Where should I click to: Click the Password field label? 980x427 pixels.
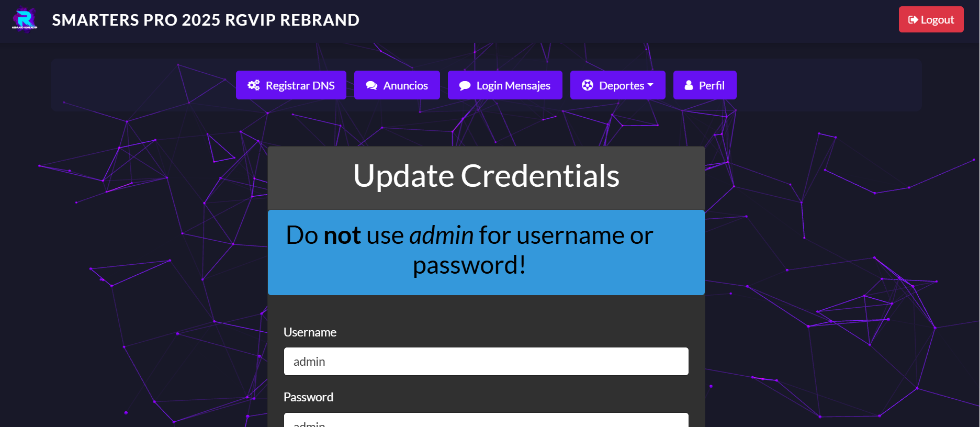pyautogui.click(x=308, y=397)
